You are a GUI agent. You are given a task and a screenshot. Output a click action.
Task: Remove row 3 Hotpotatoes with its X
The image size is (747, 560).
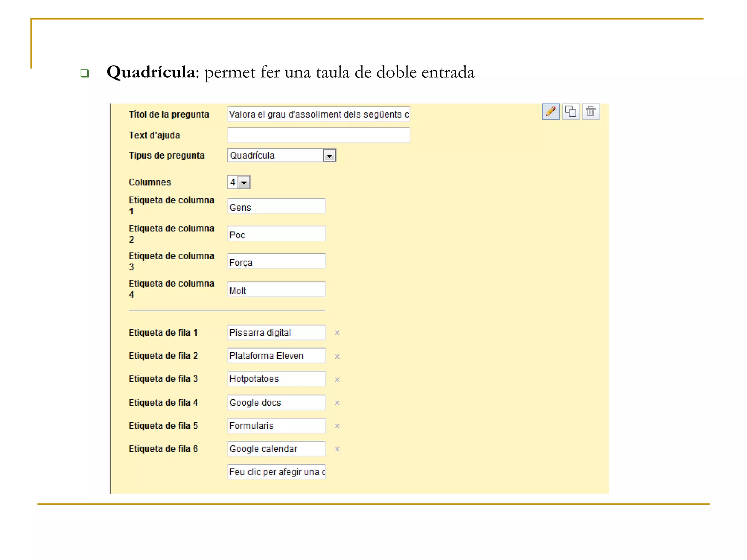[337, 380]
